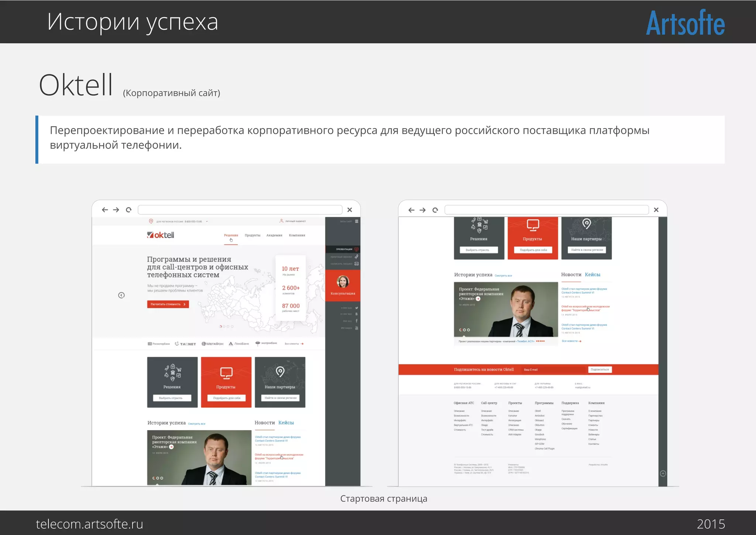This screenshot has width=756, height=535.
Task: Click Смотреть все link in left mockup
Action: (x=196, y=424)
